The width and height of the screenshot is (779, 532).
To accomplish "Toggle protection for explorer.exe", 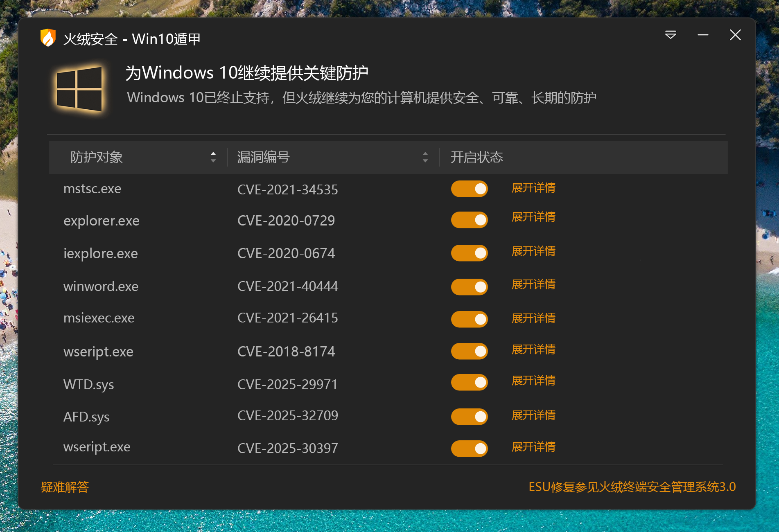I will (470, 220).
